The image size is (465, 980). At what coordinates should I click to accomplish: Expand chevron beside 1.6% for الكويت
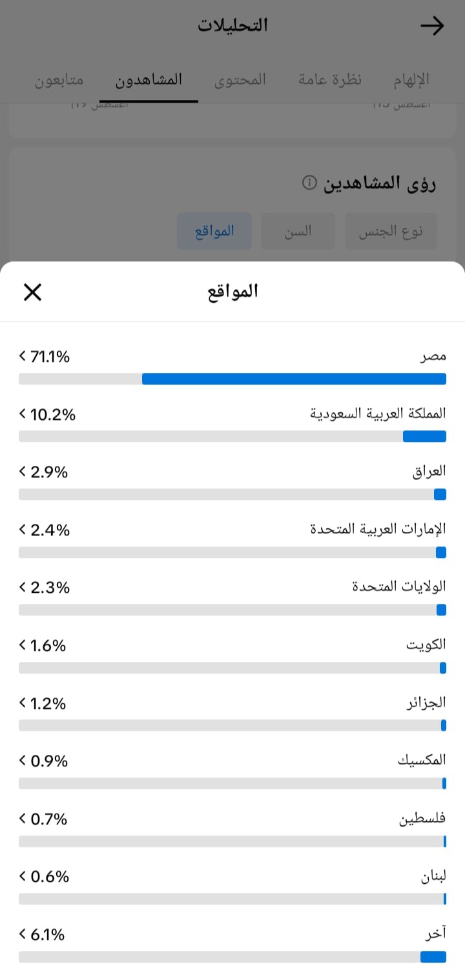coord(23,645)
